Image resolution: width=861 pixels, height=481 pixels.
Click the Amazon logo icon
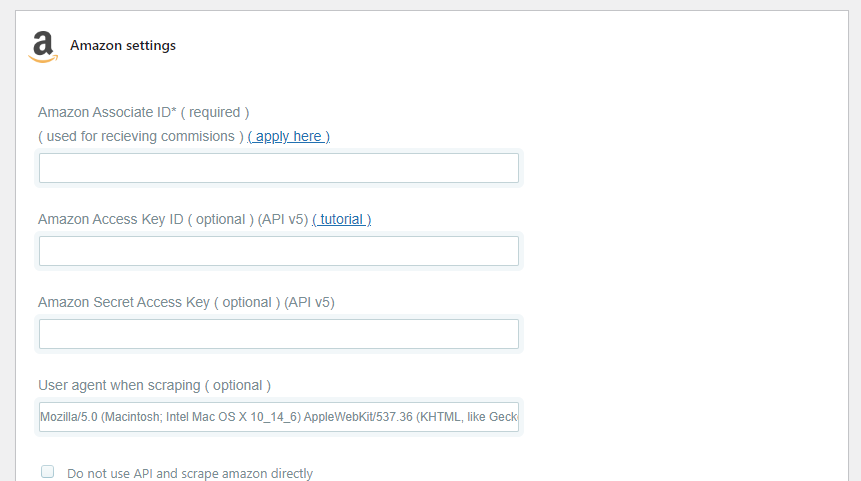point(43,47)
